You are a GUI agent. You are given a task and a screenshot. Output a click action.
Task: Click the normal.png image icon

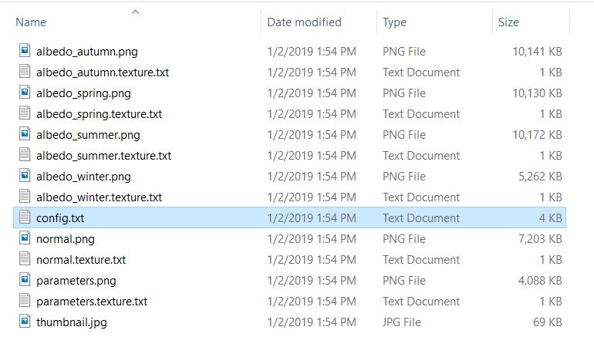(x=24, y=239)
